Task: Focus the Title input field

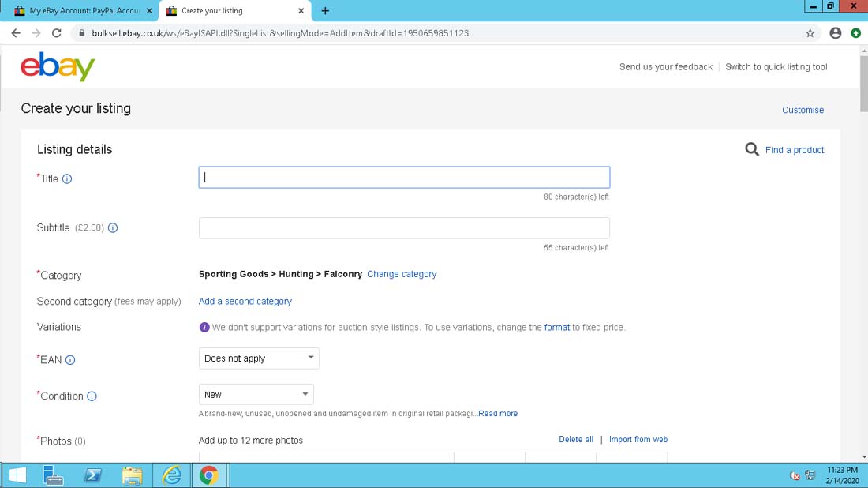Action: tap(404, 177)
